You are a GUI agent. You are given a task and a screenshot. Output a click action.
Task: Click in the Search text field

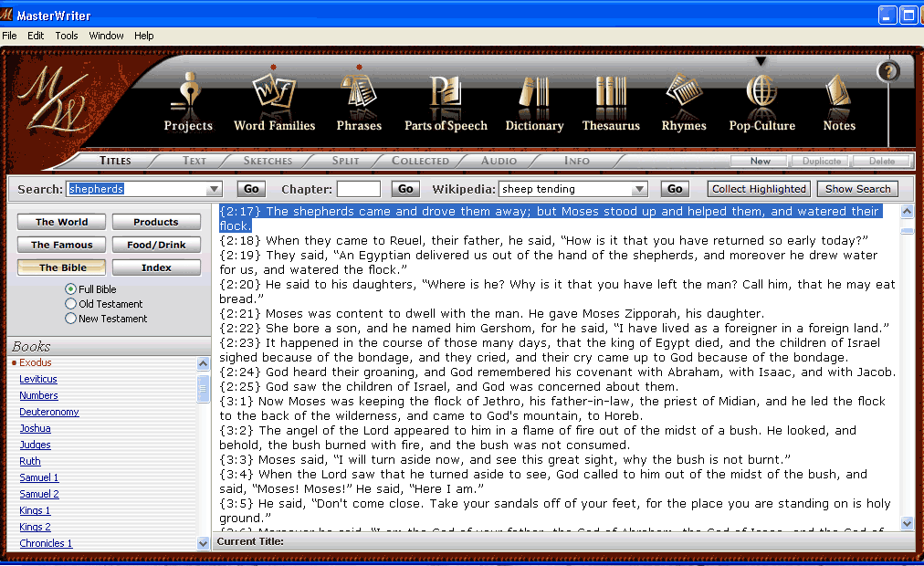pos(137,189)
